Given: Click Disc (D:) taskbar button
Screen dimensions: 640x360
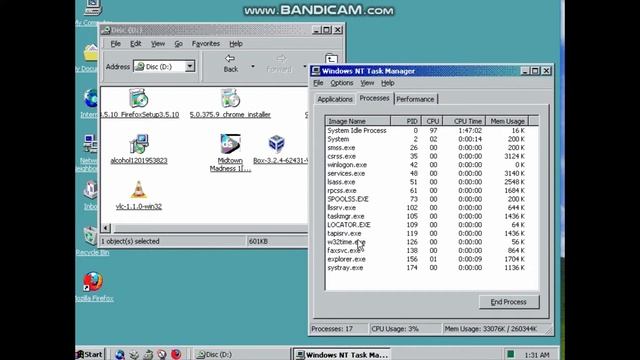Looking at the screenshot, I should click(241, 354).
